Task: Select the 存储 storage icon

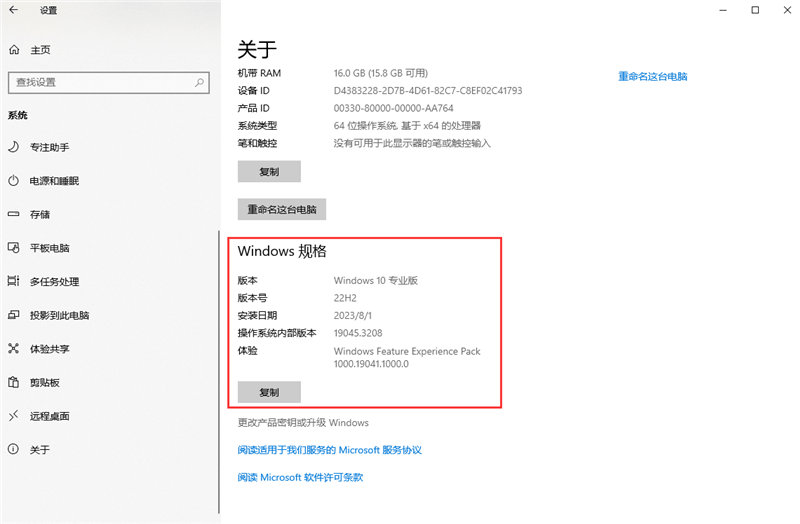Action: point(14,214)
